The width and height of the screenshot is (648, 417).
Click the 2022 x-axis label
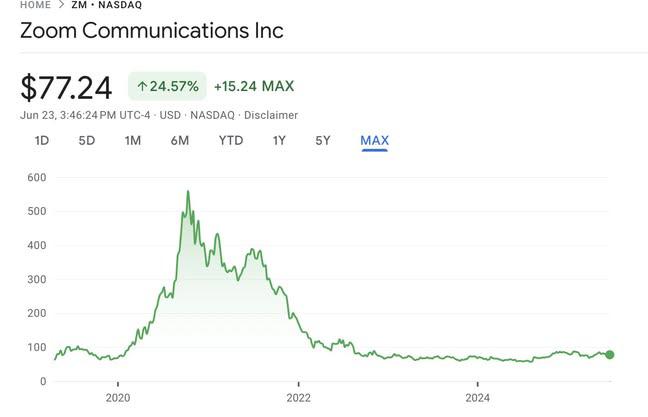pyautogui.click(x=298, y=398)
